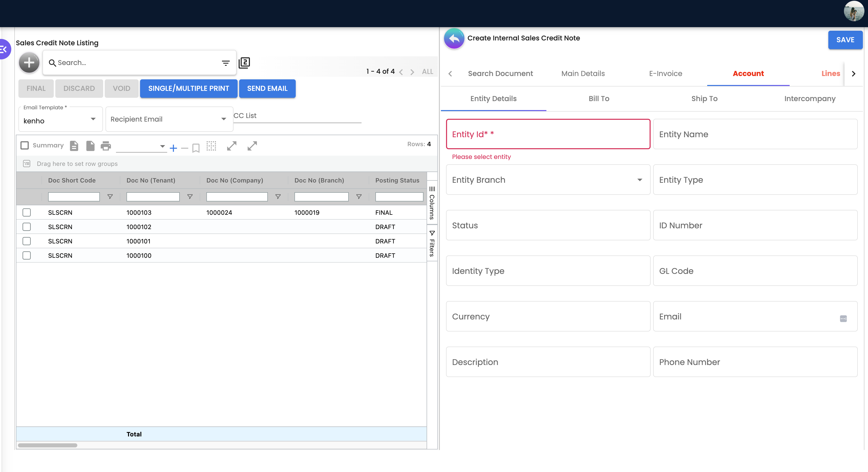The image size is (868, 472).
Task: Switch to Lines tab
Action: (831, 73)
